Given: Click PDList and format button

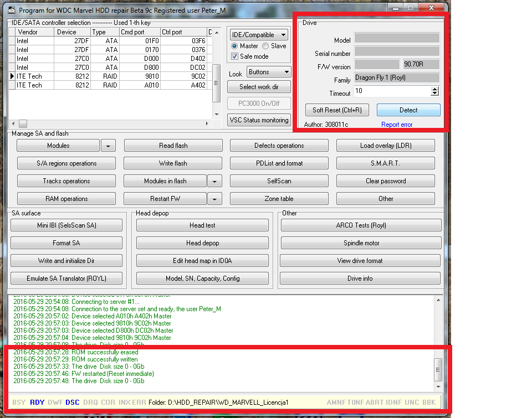Looking at the screenshot, I should click(x=279, y=163).
